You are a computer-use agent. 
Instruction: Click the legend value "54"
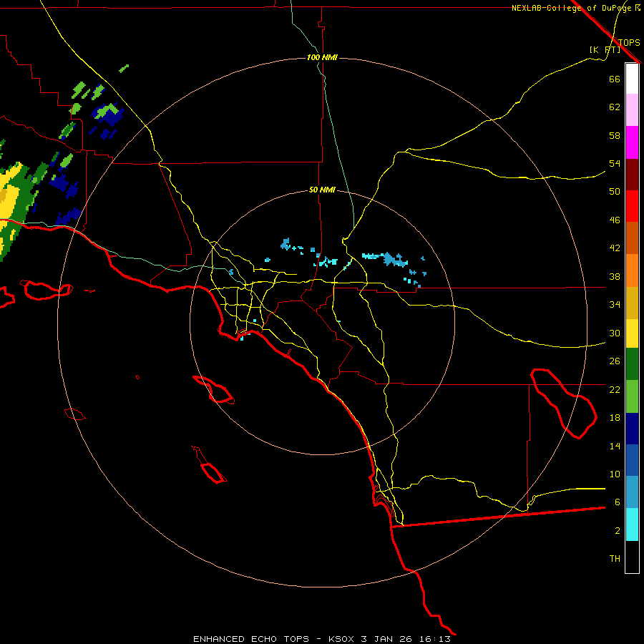(x=615, y=163)
